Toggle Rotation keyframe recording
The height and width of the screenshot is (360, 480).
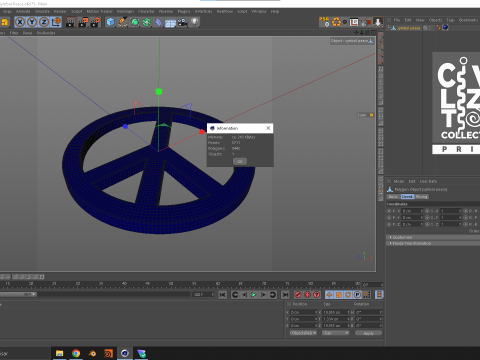(348, 295)
